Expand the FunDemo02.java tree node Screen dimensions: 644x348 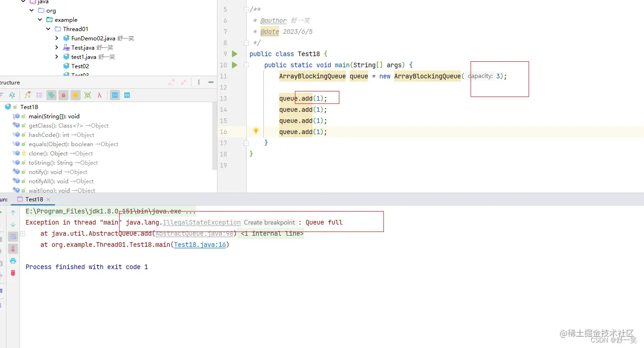(57, 38)
